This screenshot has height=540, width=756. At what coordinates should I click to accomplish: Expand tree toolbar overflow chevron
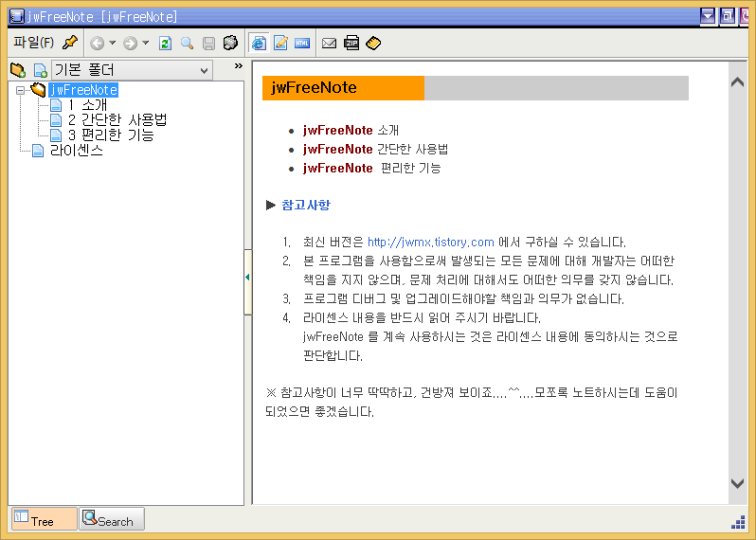(238, 65)
